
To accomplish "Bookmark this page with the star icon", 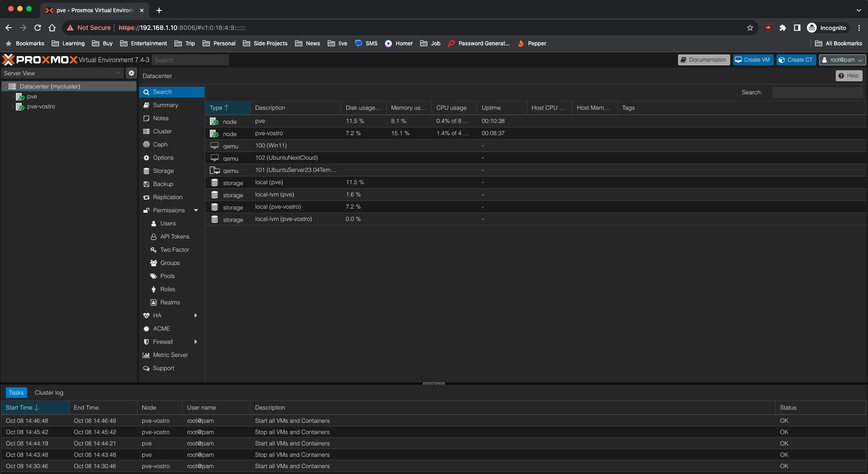I will 750,28.
